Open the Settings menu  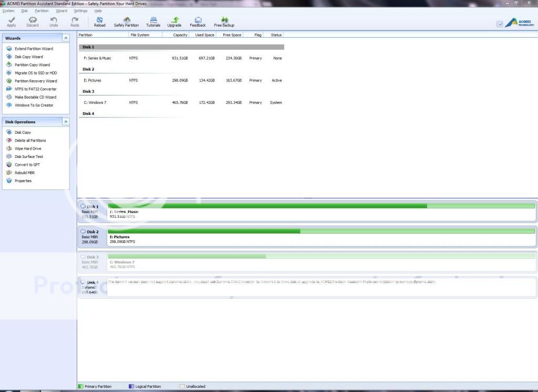80,10
